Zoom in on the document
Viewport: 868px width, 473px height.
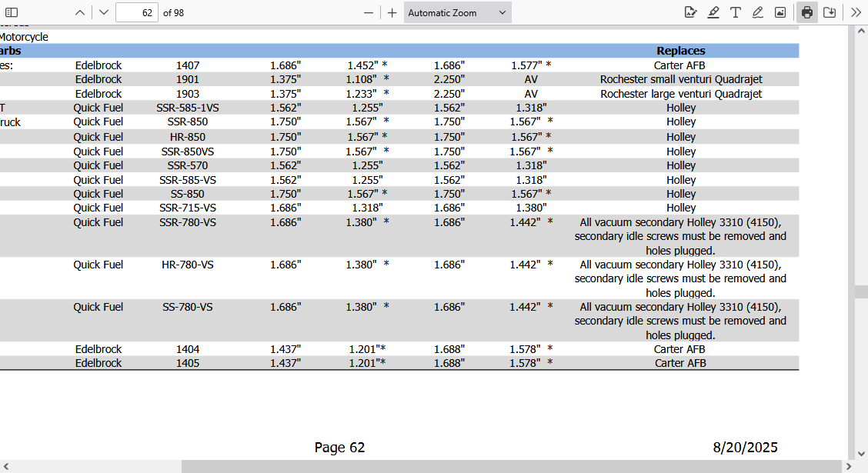[392, 13]
